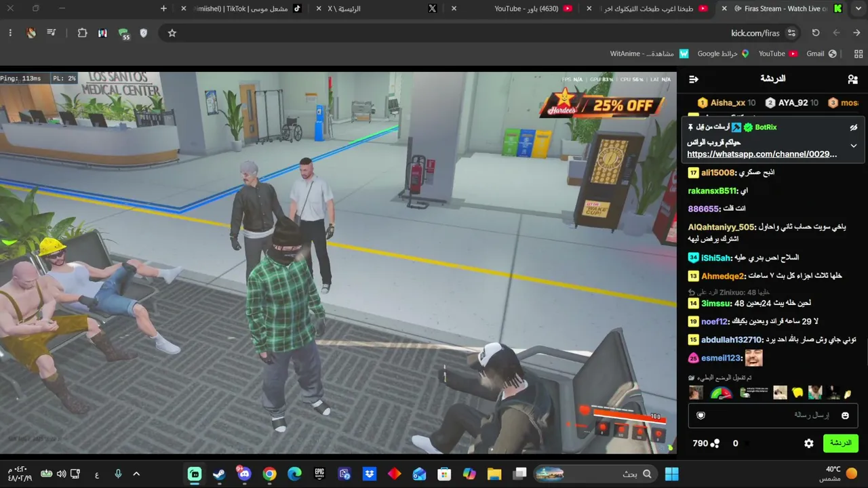
Task: Open the chat users list icon
Action: [852, 79]
